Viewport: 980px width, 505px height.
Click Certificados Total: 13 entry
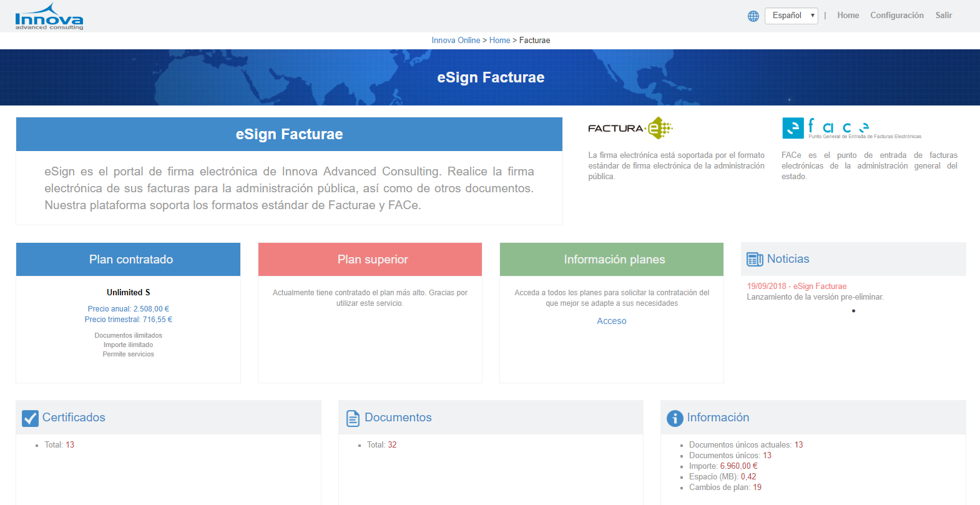coord(59,445)
